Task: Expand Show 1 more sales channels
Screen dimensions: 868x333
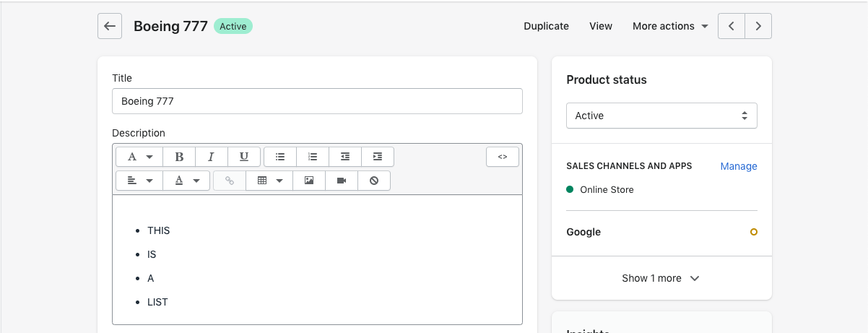Action: point(661,278)
